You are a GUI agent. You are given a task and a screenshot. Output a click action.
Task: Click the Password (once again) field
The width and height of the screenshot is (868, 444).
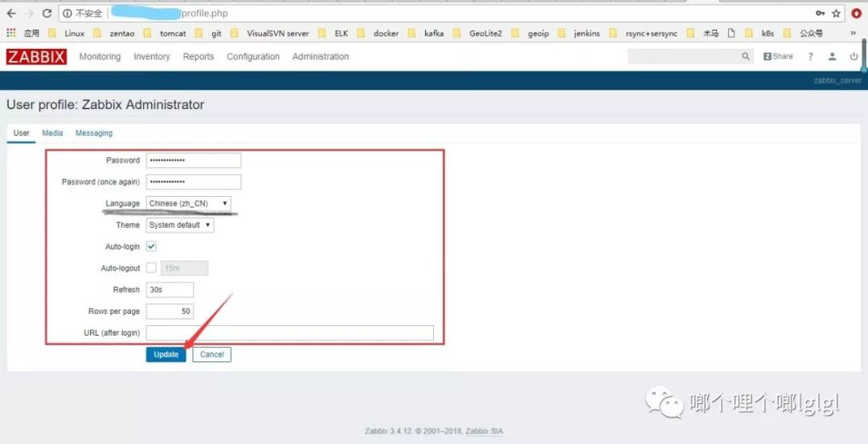(x=194, y=182)
